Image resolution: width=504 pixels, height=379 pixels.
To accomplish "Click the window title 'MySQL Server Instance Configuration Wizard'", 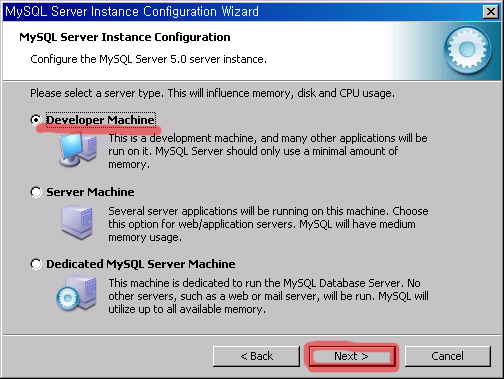I will [132, 12].
